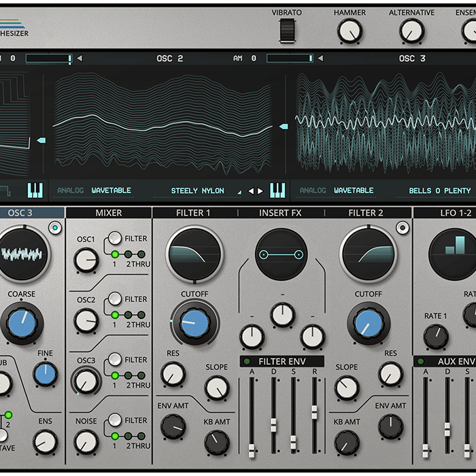Screen dimensions: 476x476
Task: Click the arrow left of OSC 2 title
Action: tap(80, 58)
